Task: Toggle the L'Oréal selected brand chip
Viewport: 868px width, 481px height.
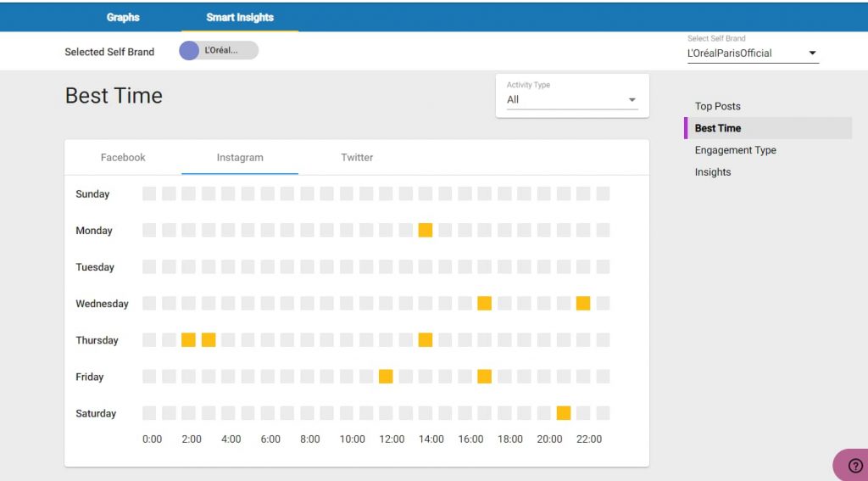Action: click(x=219, y=50)
